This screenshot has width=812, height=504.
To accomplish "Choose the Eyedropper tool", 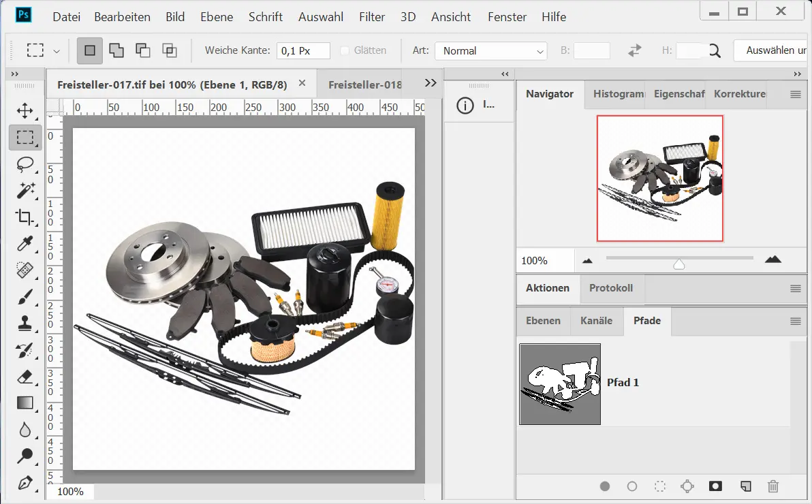I will [x=25, y=244].
